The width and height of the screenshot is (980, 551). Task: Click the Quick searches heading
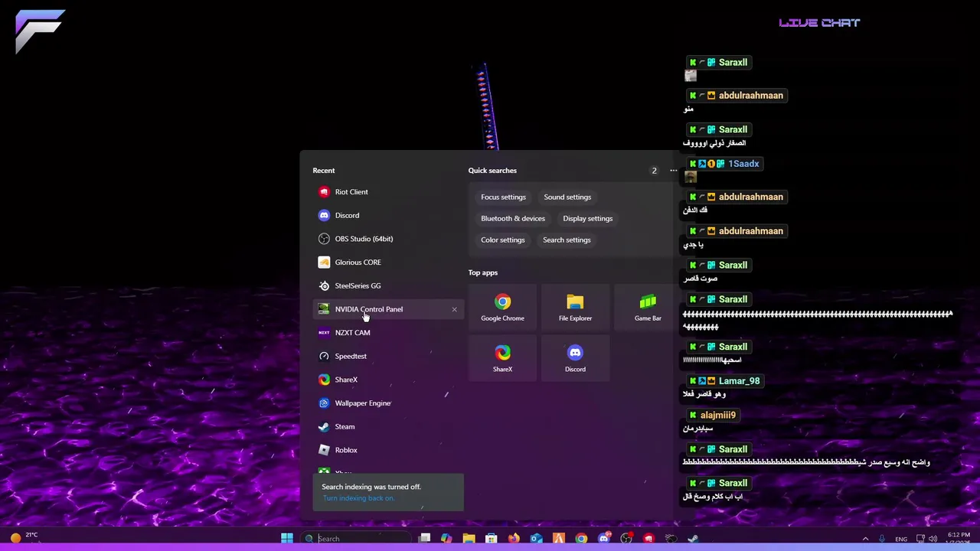pyautogui.click(x=492, y=171)
